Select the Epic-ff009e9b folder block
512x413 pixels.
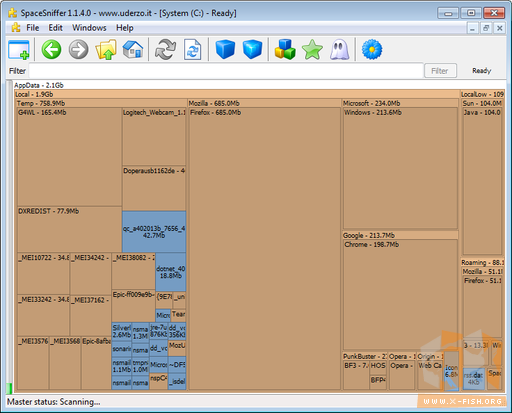(133, 306)
